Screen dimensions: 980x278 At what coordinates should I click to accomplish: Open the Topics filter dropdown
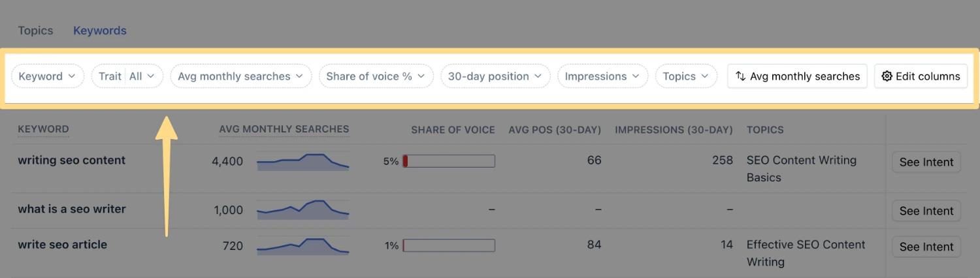click(x=685, y=76)
